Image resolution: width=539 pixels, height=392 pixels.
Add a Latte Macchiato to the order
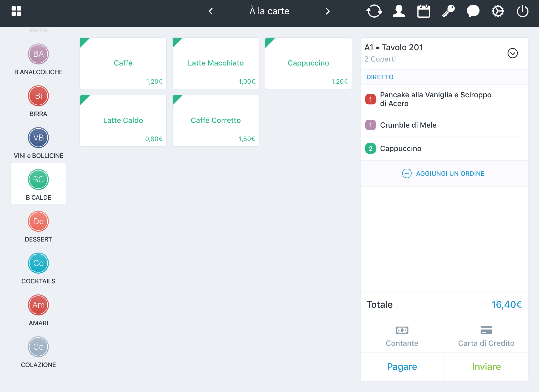tap(216, 63)
